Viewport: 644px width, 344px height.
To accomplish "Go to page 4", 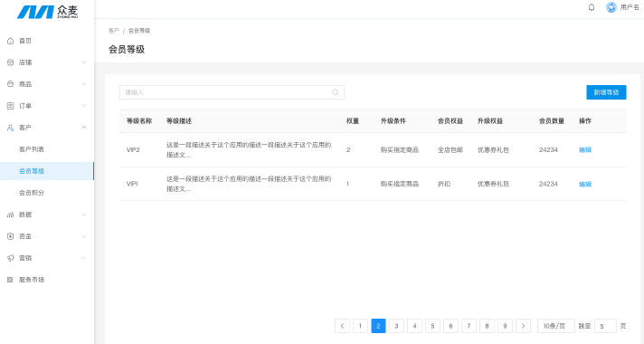I will 414,326.
